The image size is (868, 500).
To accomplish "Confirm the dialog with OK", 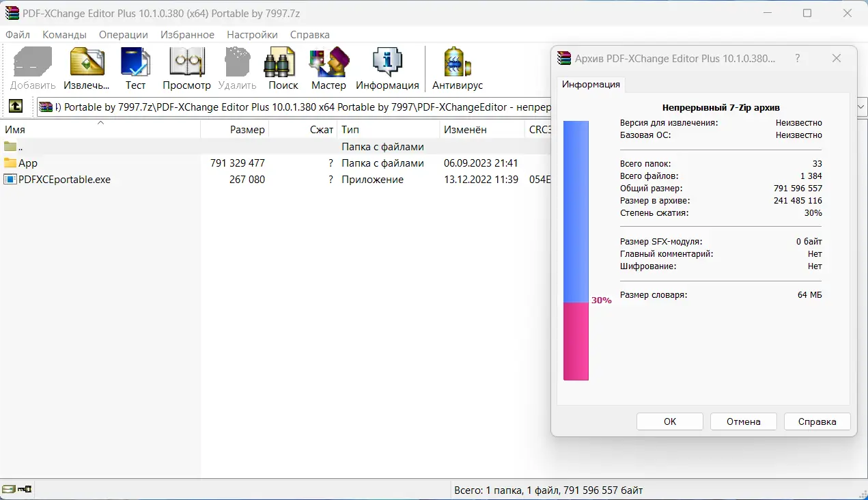I will pos(669,421).
